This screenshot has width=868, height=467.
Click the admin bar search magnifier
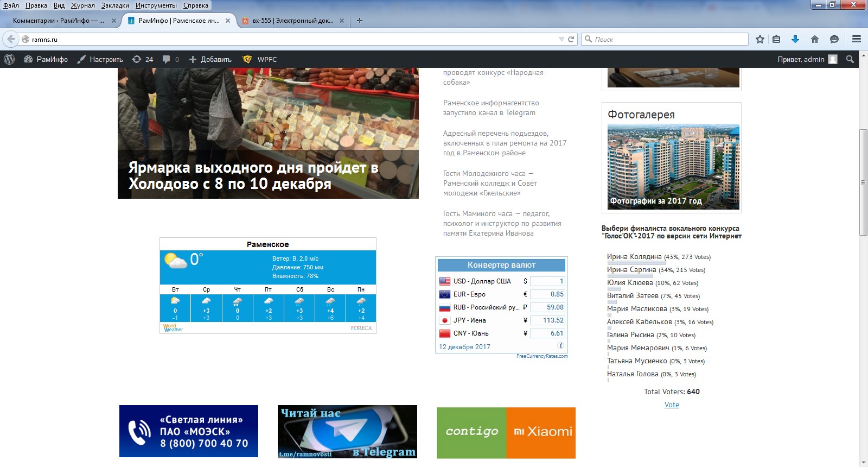pyautogui.click(x=850, y=59)
